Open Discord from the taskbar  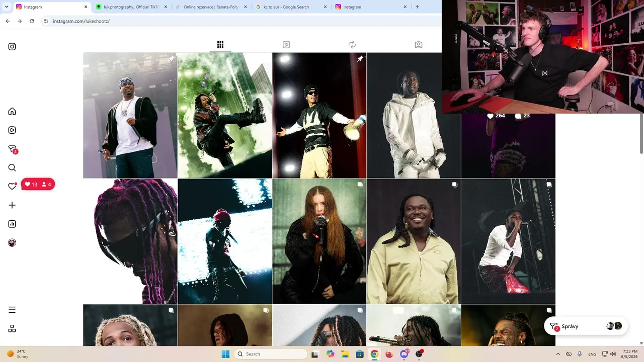click(x=404, y=354)
